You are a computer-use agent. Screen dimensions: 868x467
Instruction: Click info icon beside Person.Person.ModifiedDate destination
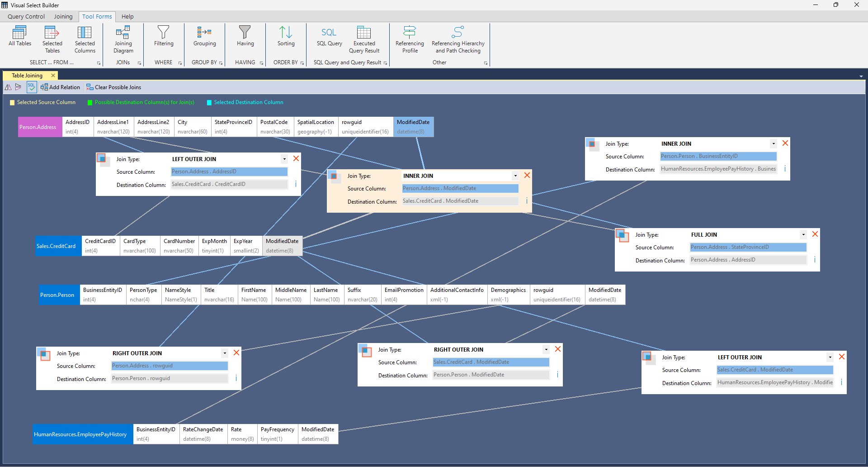pos(557,375)
